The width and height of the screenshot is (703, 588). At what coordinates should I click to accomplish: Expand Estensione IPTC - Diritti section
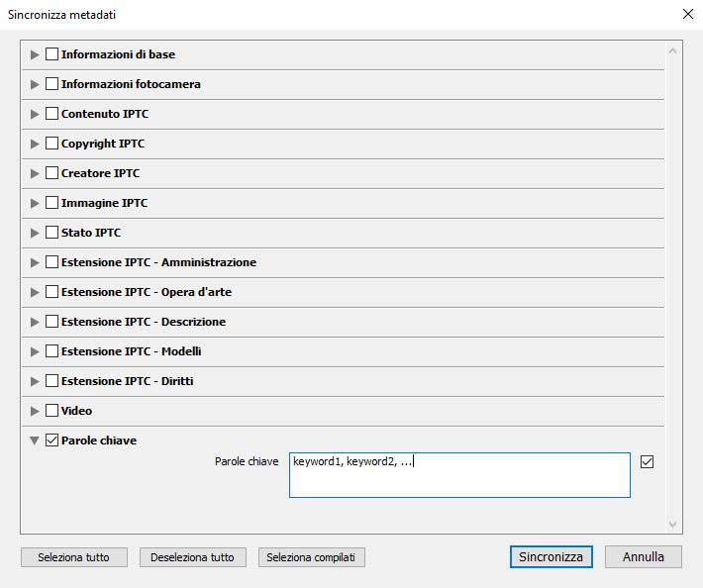click(x=36, y=381)
